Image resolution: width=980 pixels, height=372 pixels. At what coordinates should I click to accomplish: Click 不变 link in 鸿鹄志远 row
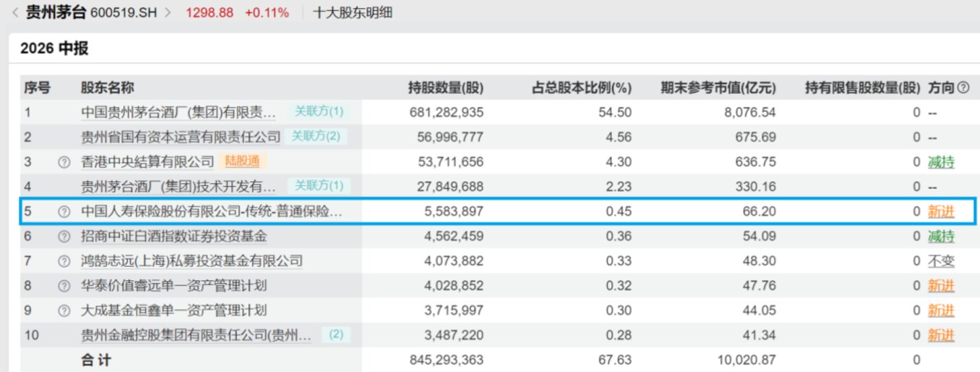pos(941,261)
